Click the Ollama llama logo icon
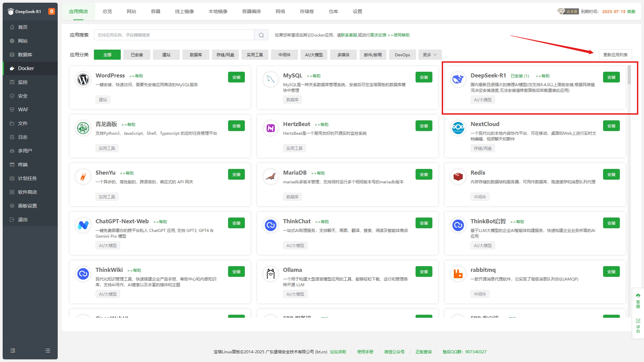 271,274
